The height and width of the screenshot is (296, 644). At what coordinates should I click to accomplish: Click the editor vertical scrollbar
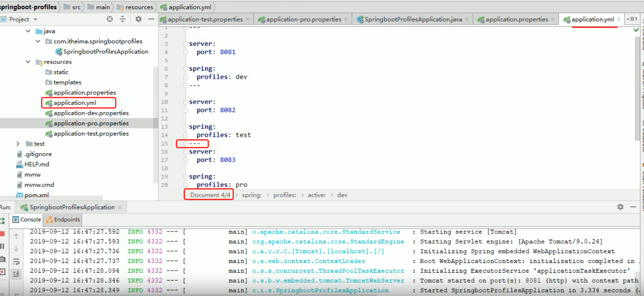[x=637, y=88]
